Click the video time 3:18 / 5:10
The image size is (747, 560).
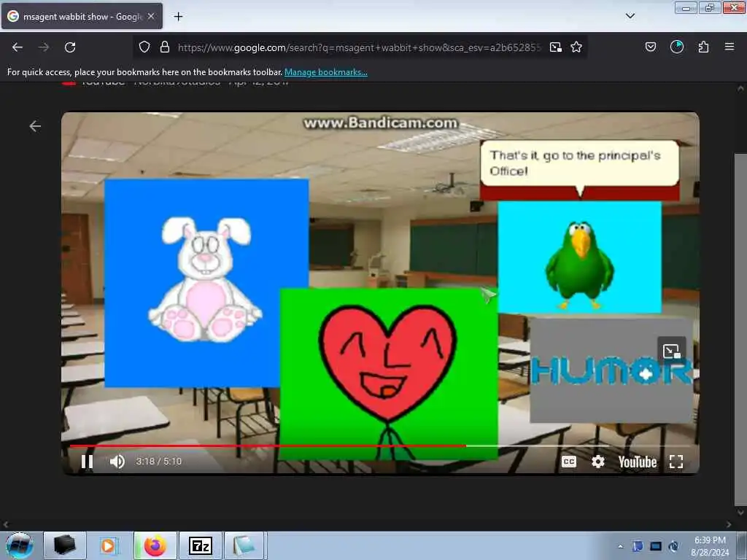click(x=158, y=462)
